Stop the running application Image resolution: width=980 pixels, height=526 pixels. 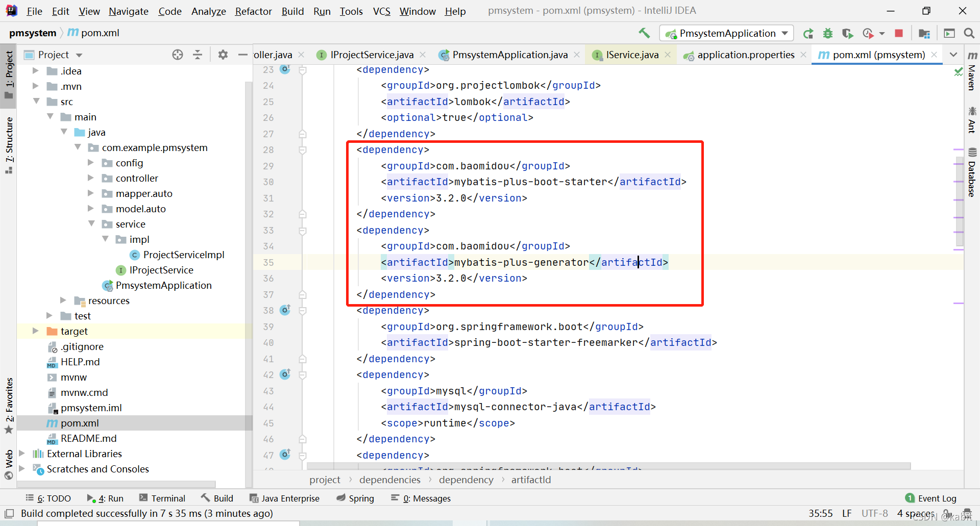pos(899,34)
